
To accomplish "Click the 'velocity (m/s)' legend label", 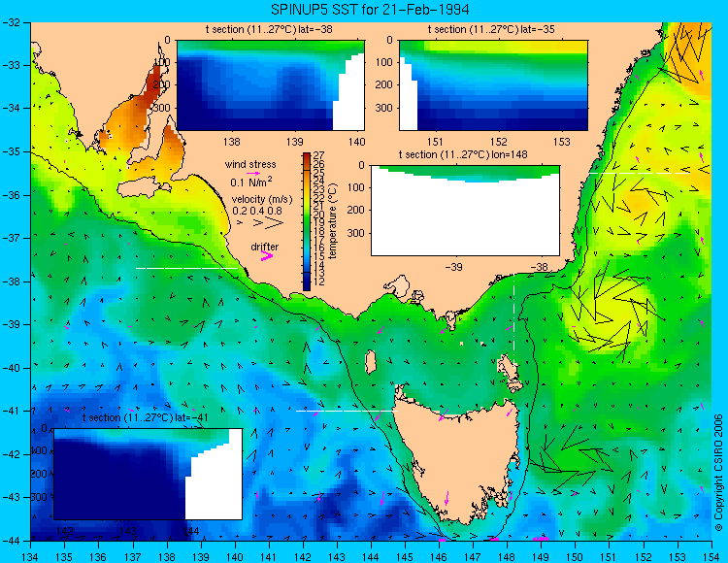I will 262,200.
